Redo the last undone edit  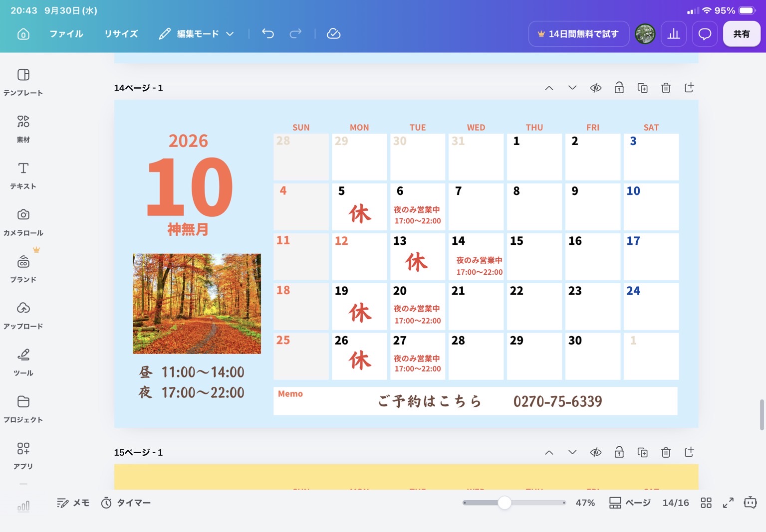click(295, 33)
